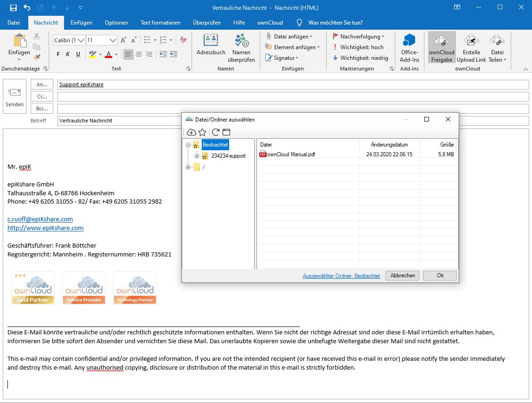This screenshot has height=403, width=532.
Task: Open the quick access toolbar customize arrow
Action: click(x=80, y=7)
